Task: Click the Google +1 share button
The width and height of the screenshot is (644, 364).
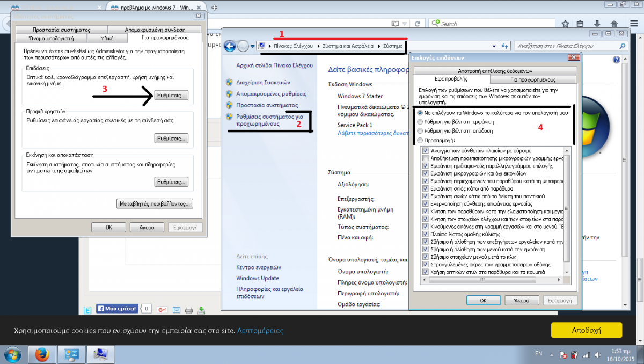Action: tap(163, 310)
